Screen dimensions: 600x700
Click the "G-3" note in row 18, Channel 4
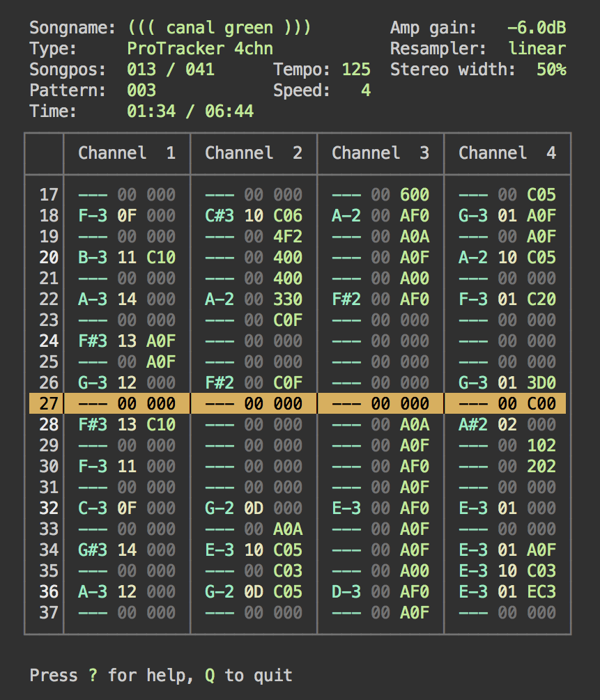point(473,216)
